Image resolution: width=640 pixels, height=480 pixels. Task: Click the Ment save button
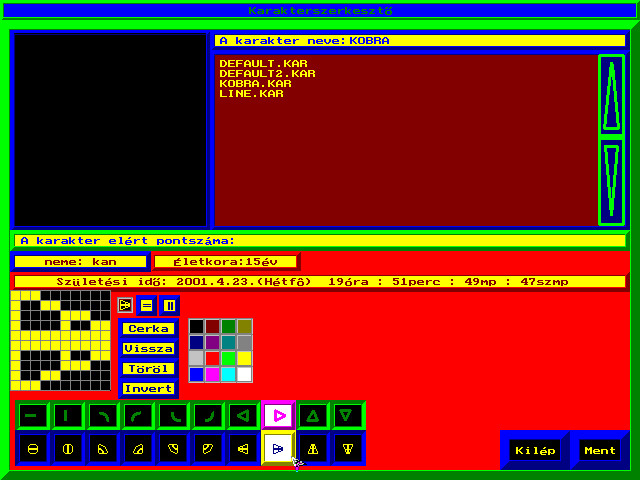click(600, 450)
